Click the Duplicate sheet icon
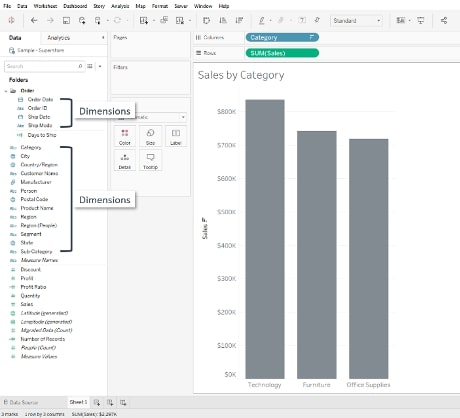460x418 pixels. coord(164,20)
